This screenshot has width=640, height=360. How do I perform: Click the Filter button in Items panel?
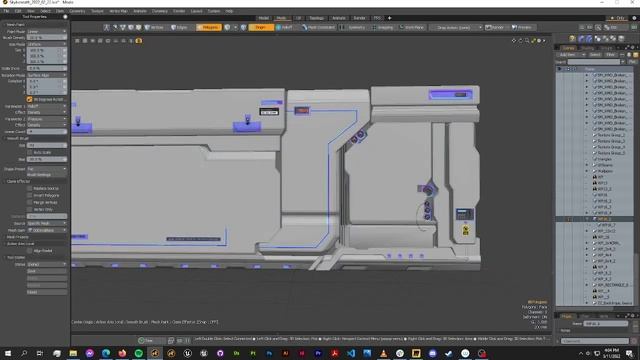(x=610, y=55)
